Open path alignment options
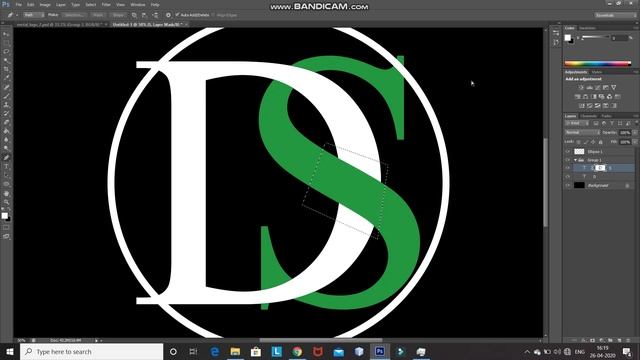Image resolution: width=640 pixels, height=360 pixels. (x=144, y=15)
